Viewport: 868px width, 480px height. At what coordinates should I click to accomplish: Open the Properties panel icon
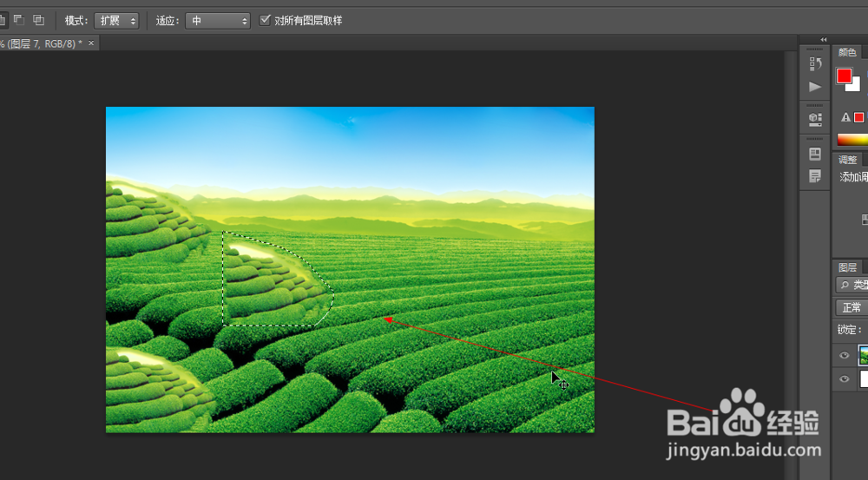[x=815, y=154]
